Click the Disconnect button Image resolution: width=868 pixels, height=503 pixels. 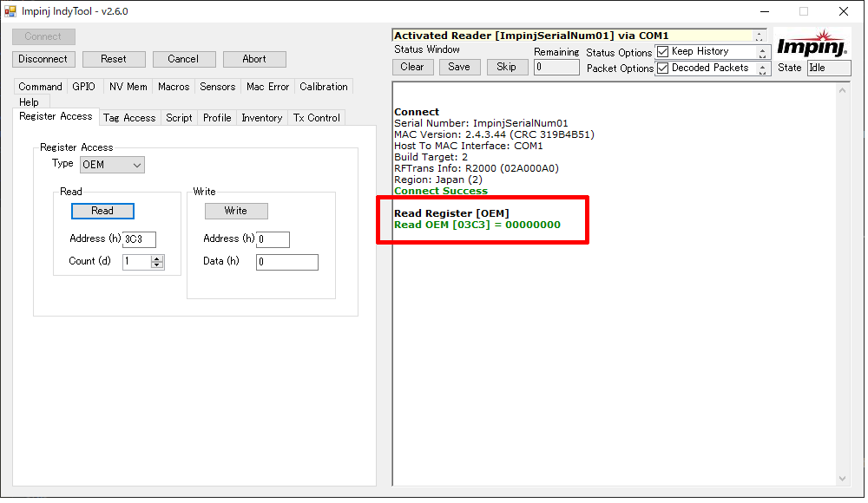point(43,59)
